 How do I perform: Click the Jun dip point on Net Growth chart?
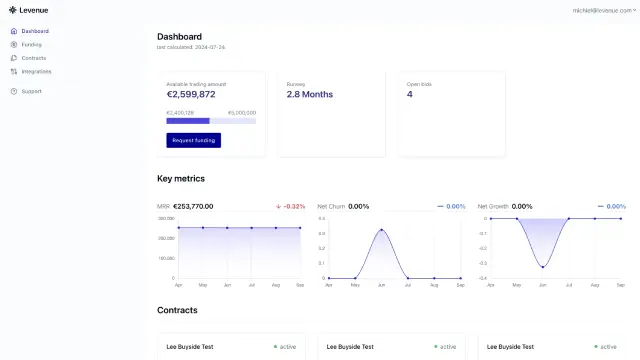pyautogui.click(x=542, y=267)
